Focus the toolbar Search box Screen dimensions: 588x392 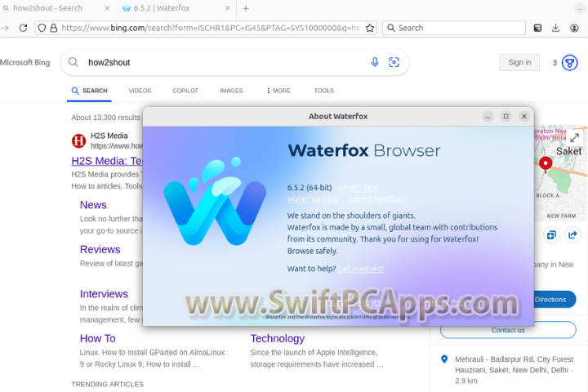click(x=454, y=28)
